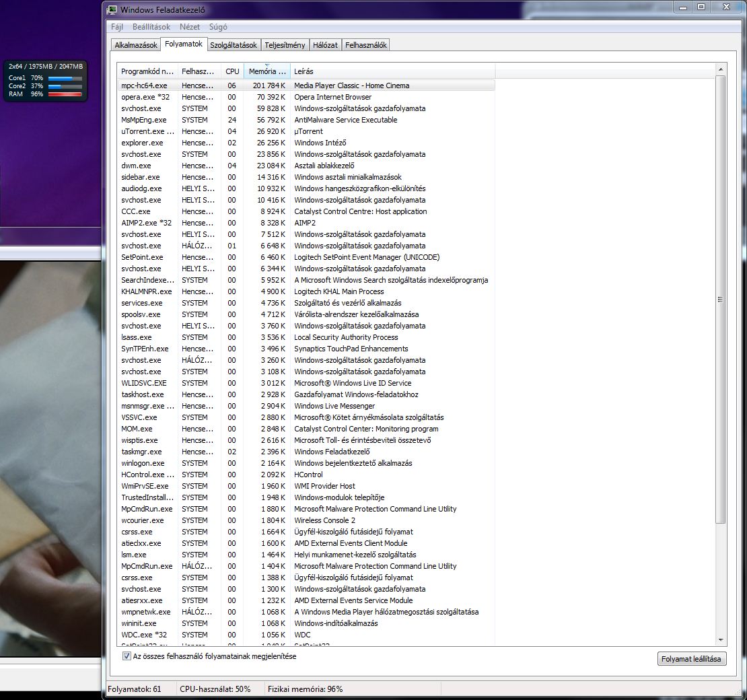Select the Folyamatok tab

point(184,44)
